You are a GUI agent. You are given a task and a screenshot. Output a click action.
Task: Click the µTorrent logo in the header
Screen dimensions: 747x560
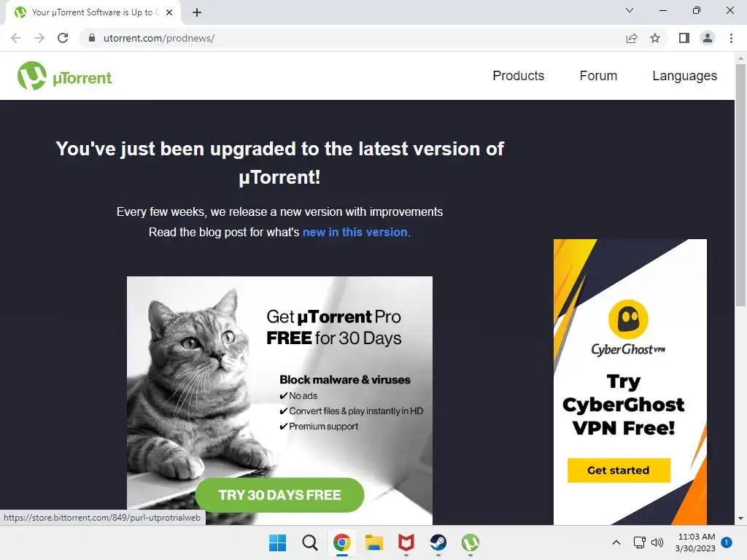[x=65, y=76]
